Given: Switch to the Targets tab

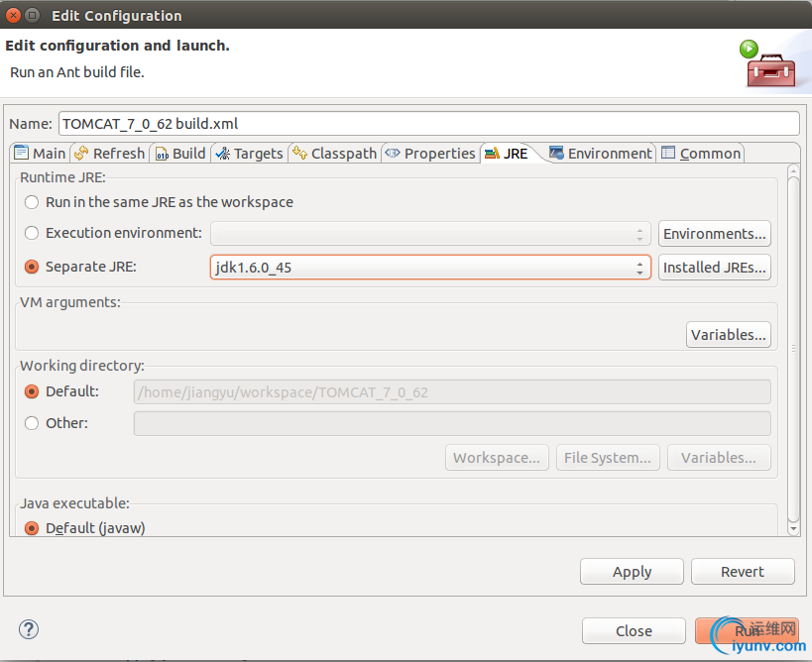Looking at the screenshot, I should pyautogui.click(x=250, y=154).
